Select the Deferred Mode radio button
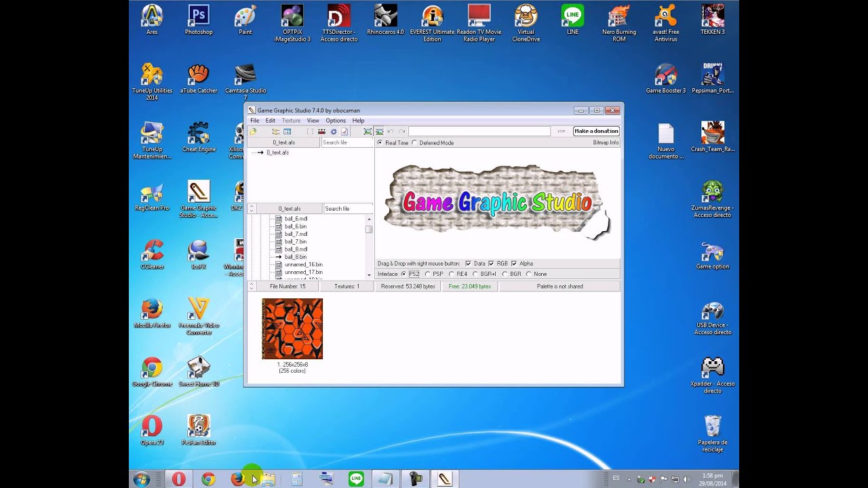The width and height of the screenshot is (868, 488). pos(414,143)
